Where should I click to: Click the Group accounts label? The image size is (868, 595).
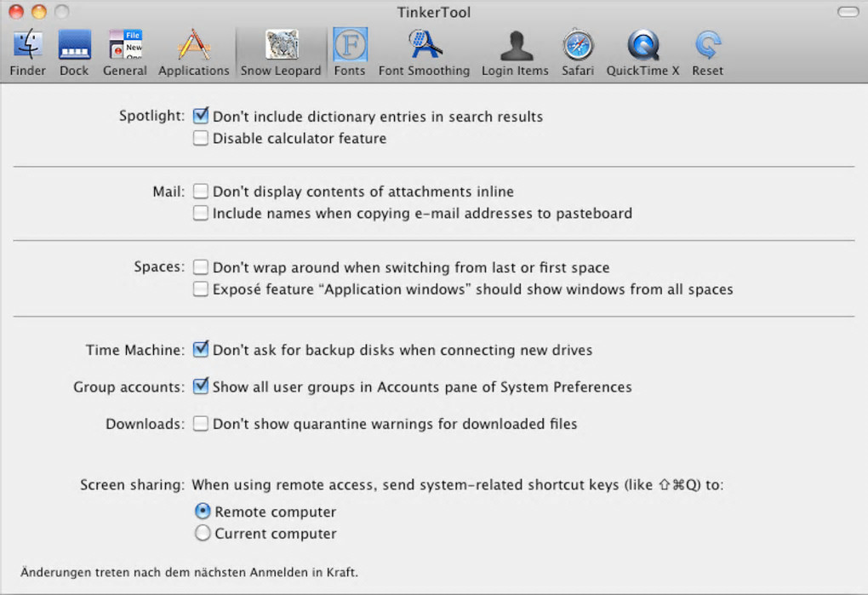tap(128, 387)
